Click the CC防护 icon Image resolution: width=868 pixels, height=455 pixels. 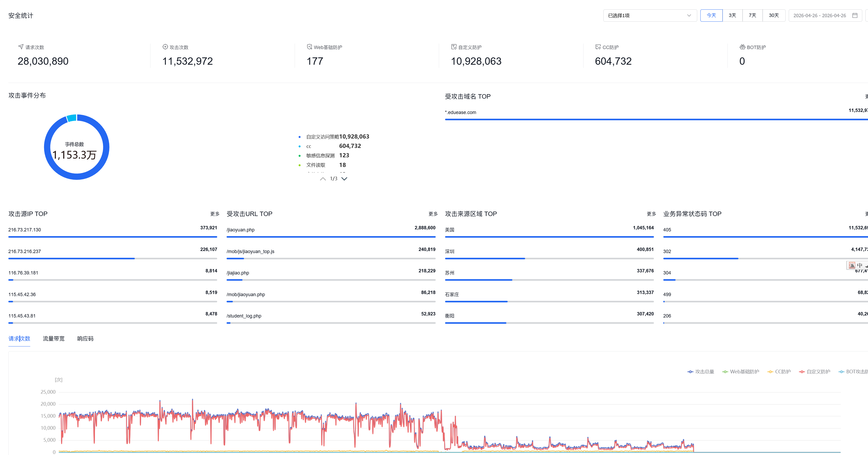598,47
